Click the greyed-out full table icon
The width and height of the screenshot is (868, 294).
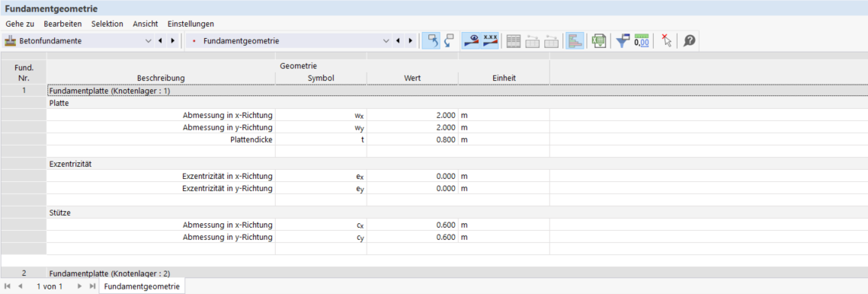[514, 42]
